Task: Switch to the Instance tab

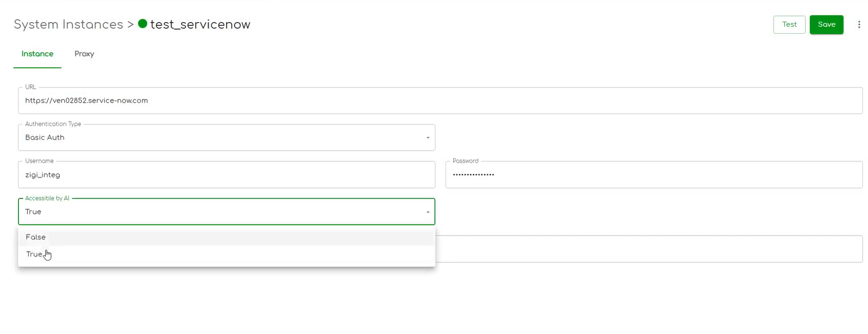Action: (x=37, y=54)
